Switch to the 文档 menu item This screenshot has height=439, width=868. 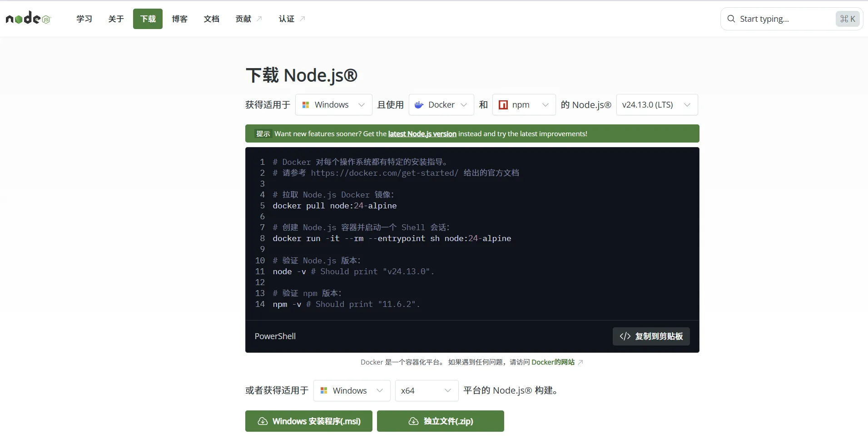(211, 19)
